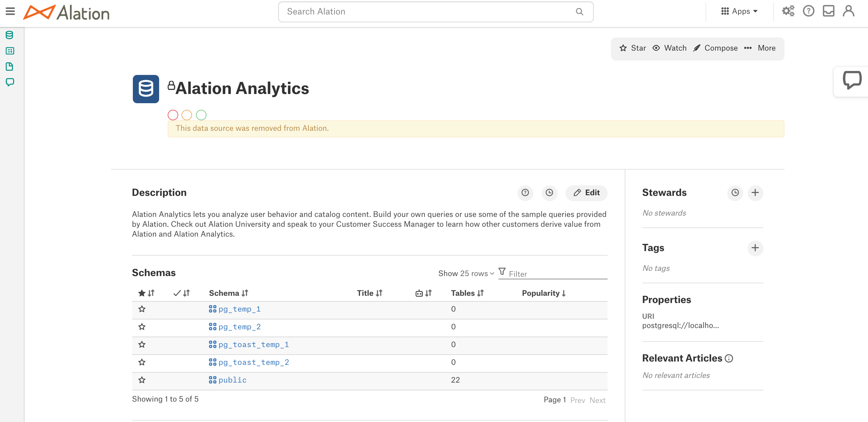The width and height of the screenshot is (868, 422).
Task: Open the inbox tray icon
Action: (x=828, y=11)
